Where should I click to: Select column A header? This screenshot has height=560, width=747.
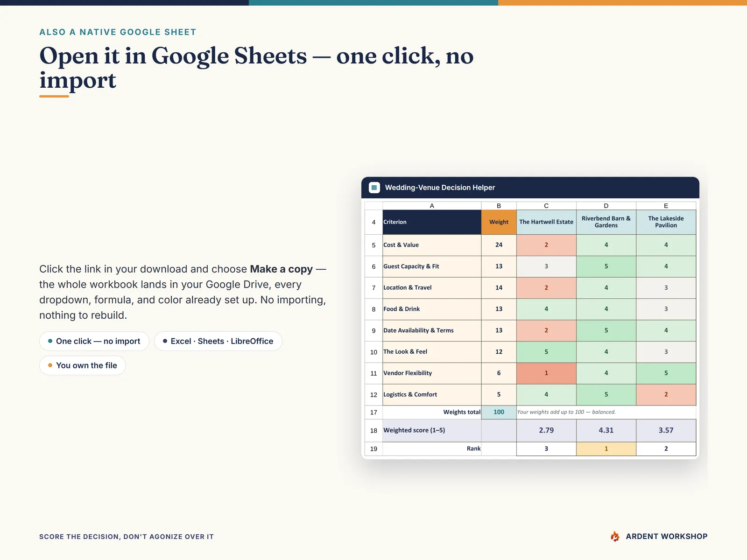(432, 206)
